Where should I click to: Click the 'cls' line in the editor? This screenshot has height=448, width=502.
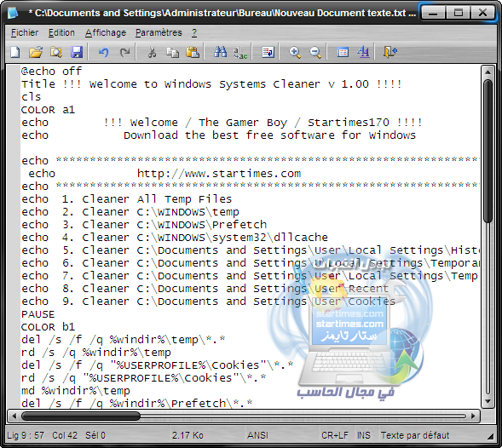(x=31, y=96)
